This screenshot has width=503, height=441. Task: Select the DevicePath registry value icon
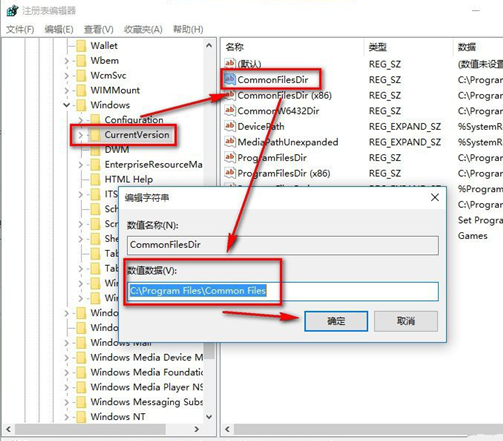coord(230,126)
